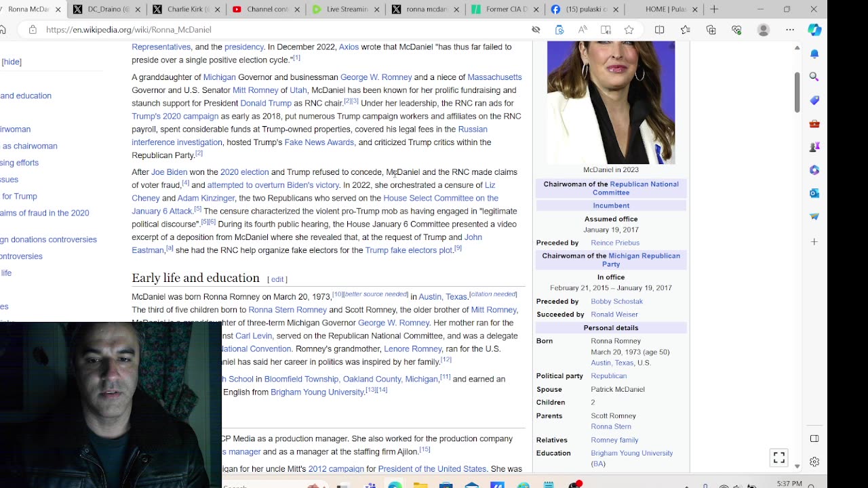Open the Fake News Awards link
868x488 pixels.
[319, 142]
